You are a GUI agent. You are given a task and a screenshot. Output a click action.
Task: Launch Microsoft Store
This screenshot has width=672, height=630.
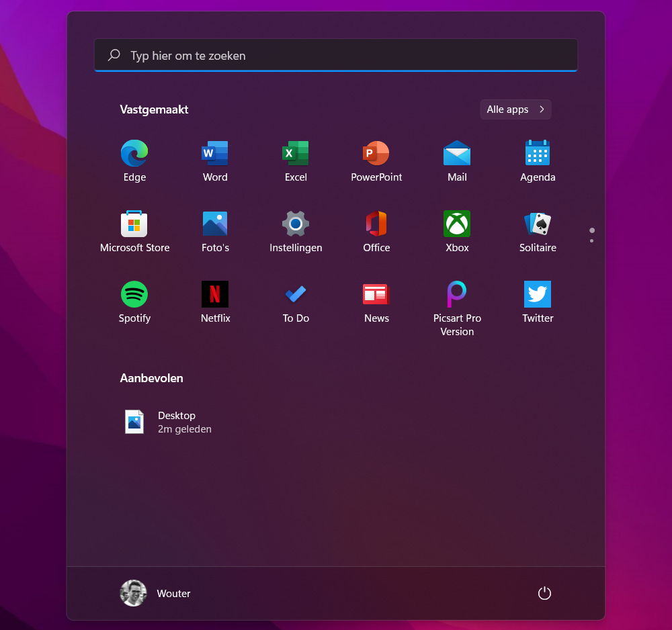pos(134,224)
